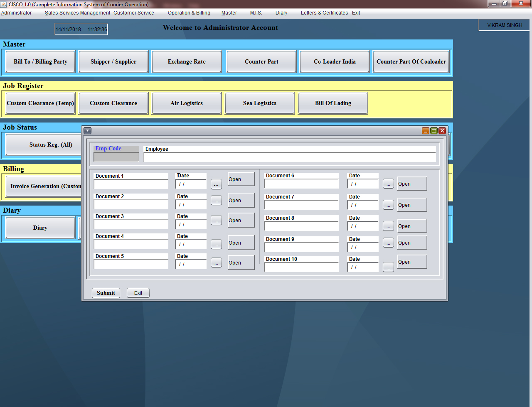The height and width of the screenshot is (407, 532).
Task: Click the Date field for Document 4
Action: pyautogui.click(x=191, y=245)
